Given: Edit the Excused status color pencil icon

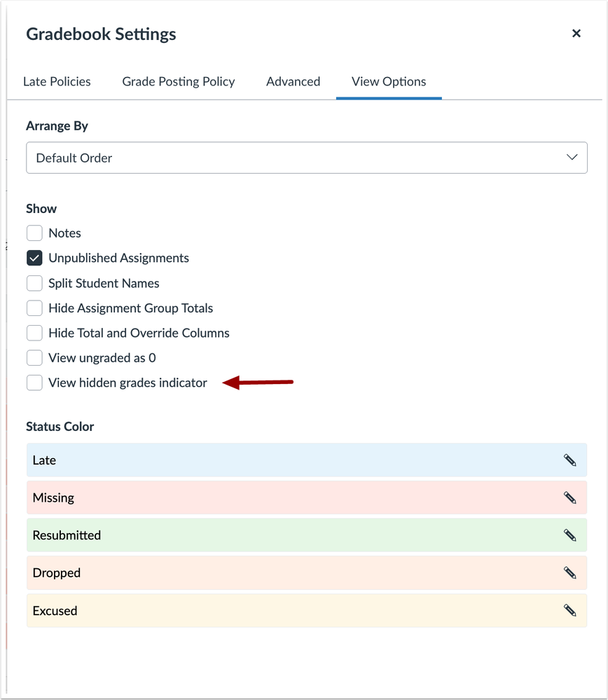Looking at the screenshot, I should [x=570, y=610].
